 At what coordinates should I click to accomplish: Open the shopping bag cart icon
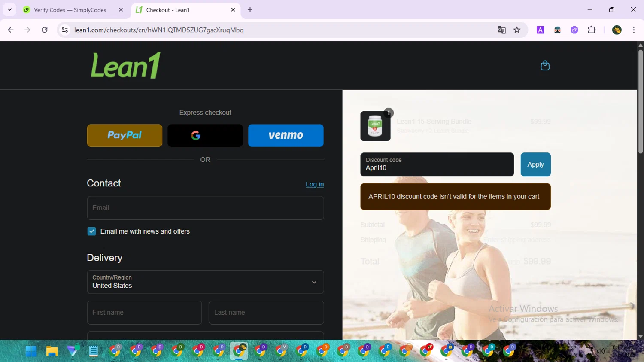(545, 65)
